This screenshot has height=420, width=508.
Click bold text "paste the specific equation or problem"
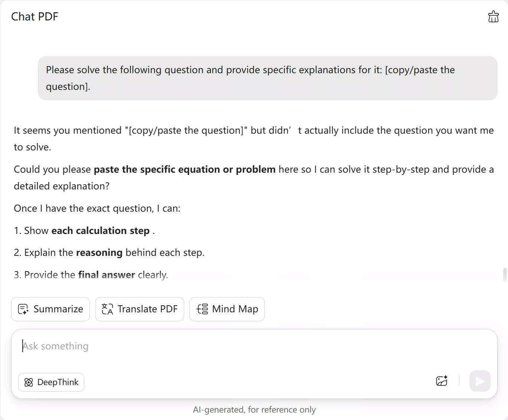click(x=185, y=169)
